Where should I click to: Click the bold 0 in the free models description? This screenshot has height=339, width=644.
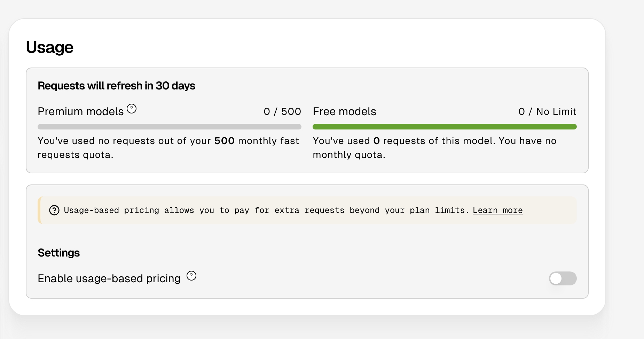(x=376, y=141)
